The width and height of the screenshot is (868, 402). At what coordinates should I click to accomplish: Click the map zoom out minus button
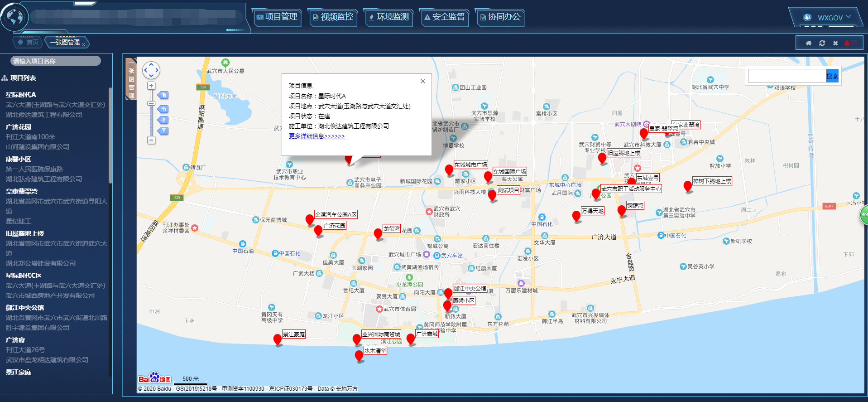(x=151, y=140)
